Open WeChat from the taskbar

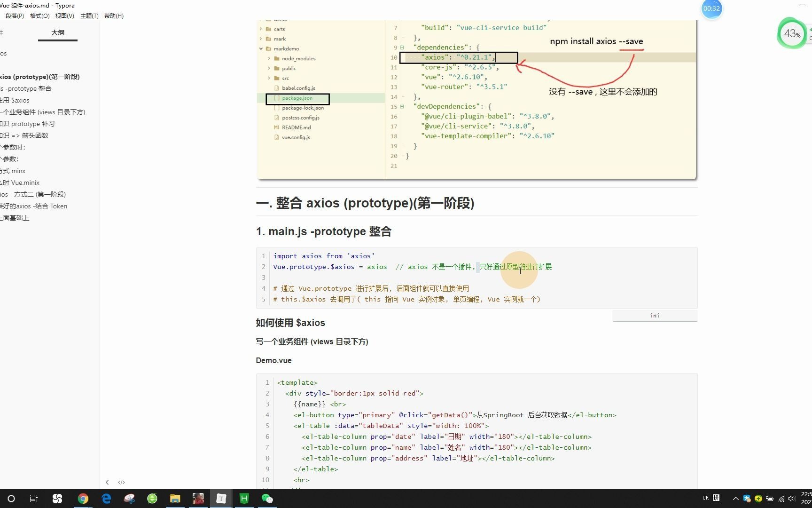[x=267, y=499]
